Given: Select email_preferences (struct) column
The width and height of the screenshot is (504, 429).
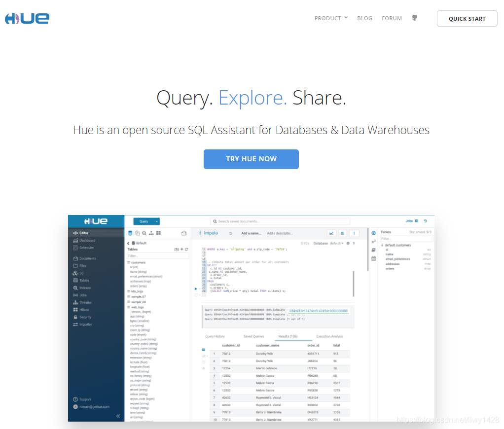Looking at the screenshot, I should pos(146,277).
